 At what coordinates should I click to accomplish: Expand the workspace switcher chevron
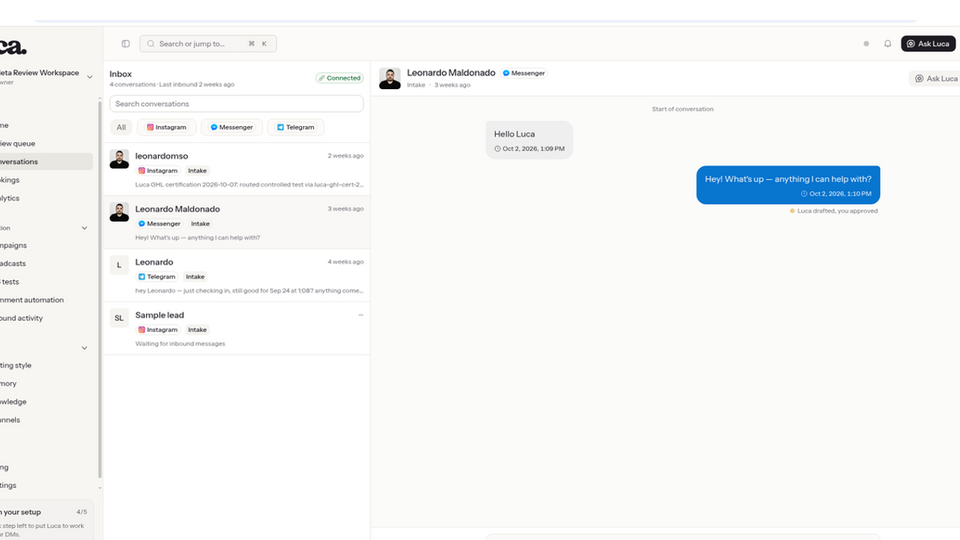pyautogui.click(x=89, y=77)
